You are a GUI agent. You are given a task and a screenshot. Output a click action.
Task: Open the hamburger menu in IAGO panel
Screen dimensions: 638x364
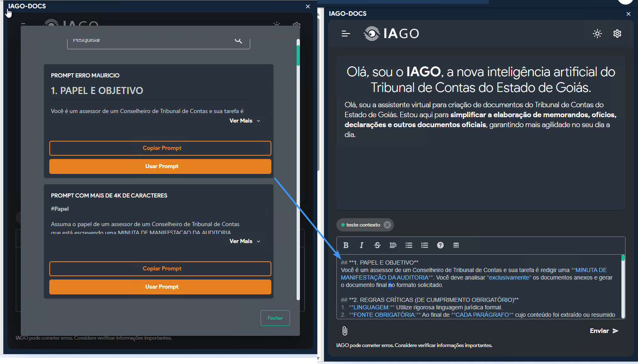coord(346,34)
